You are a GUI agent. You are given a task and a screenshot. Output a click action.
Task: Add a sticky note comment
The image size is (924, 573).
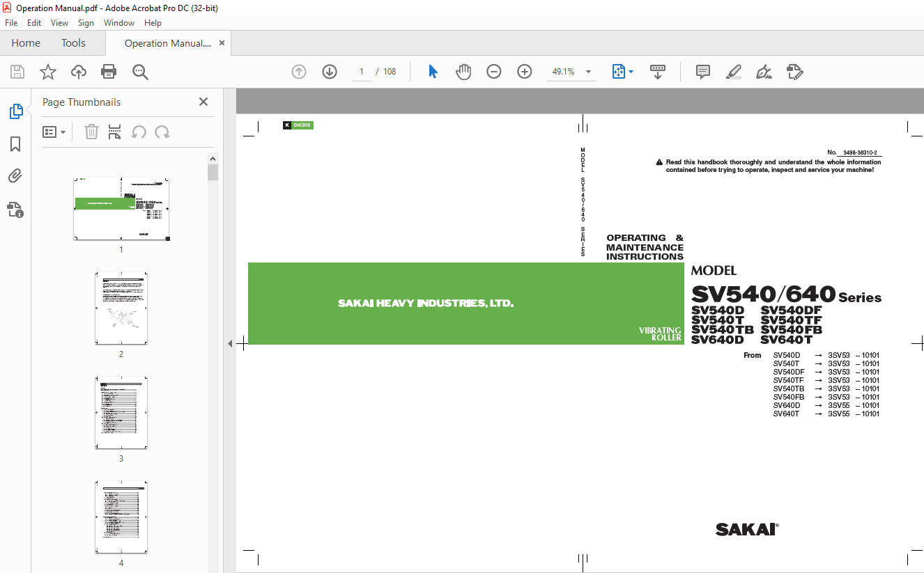(x=703, y=72)
